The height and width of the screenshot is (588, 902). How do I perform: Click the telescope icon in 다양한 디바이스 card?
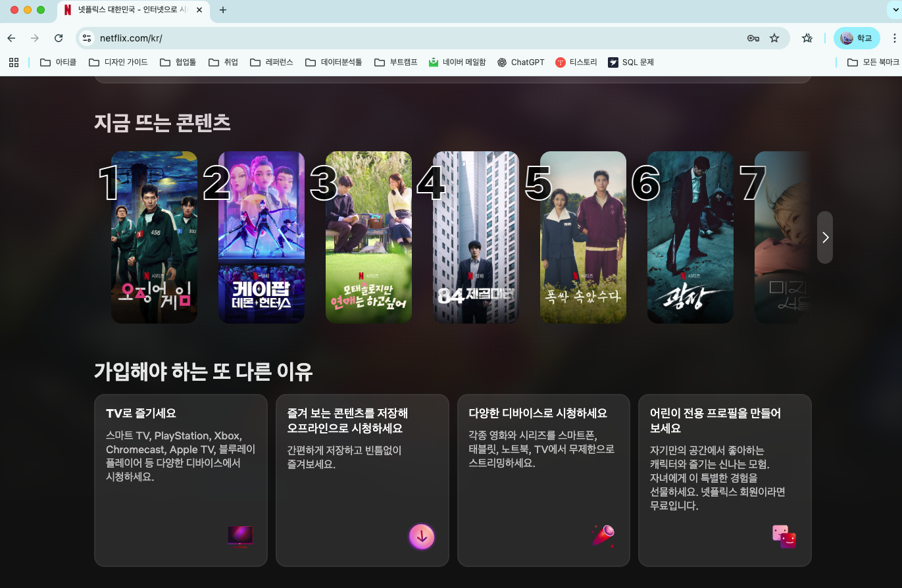pos(603,536)
